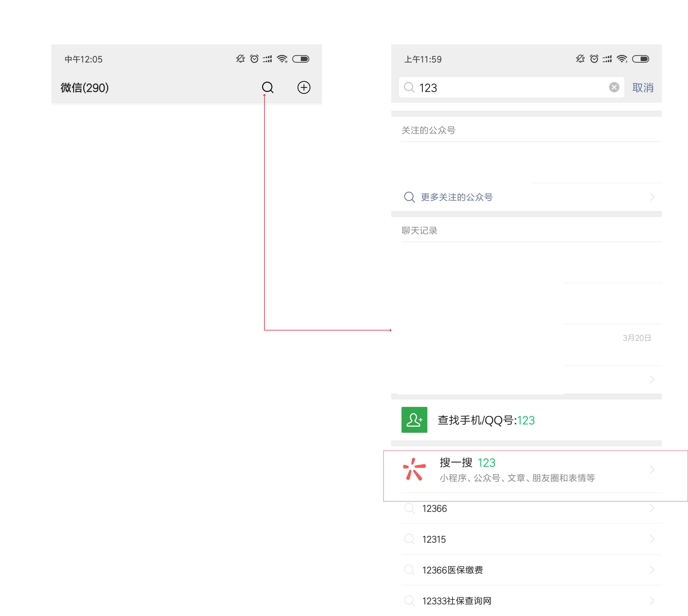Tap 取消 to cancel search

(x=642, y=88)
